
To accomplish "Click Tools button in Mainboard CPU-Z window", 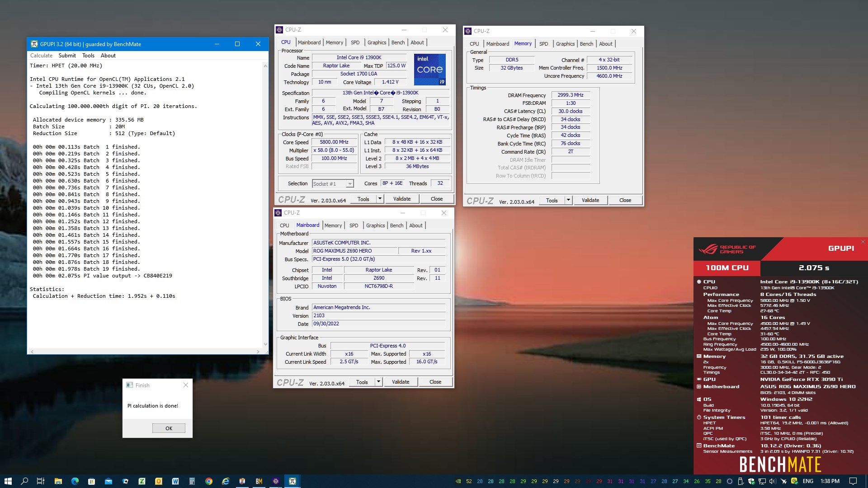I will (362, 382).
